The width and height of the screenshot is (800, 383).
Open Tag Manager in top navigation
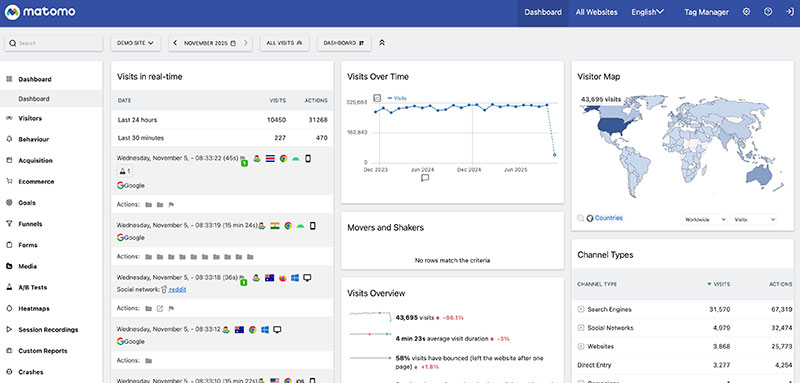(x=706, y=12)
